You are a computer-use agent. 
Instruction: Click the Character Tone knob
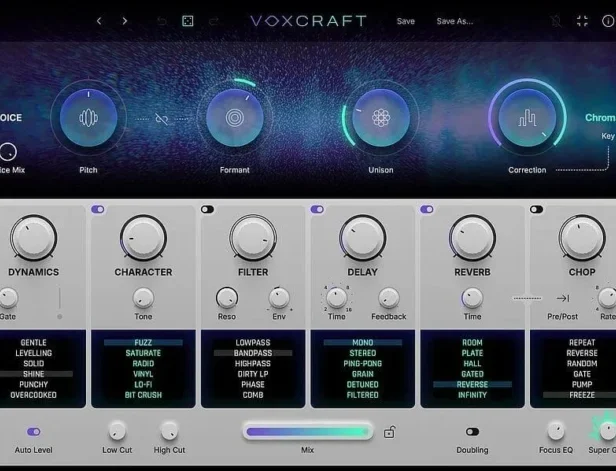[143, 298]
